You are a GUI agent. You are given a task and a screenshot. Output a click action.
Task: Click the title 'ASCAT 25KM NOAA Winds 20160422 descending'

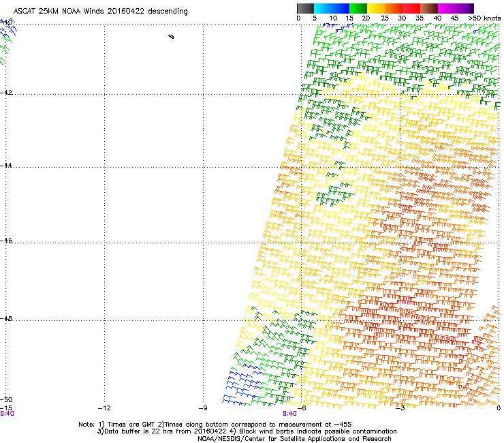pos(100,11)
